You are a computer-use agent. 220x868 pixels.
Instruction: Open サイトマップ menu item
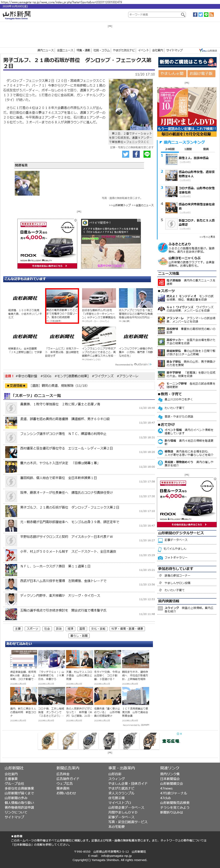point(174,50)
